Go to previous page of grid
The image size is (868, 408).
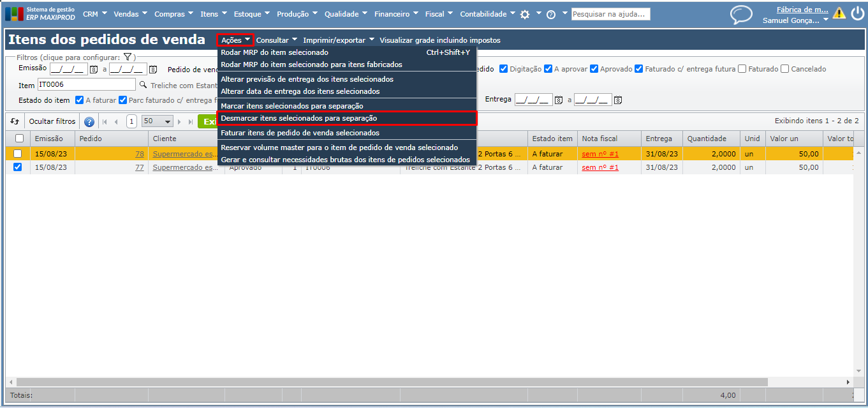pyautogui.click(x=116, y=121)
